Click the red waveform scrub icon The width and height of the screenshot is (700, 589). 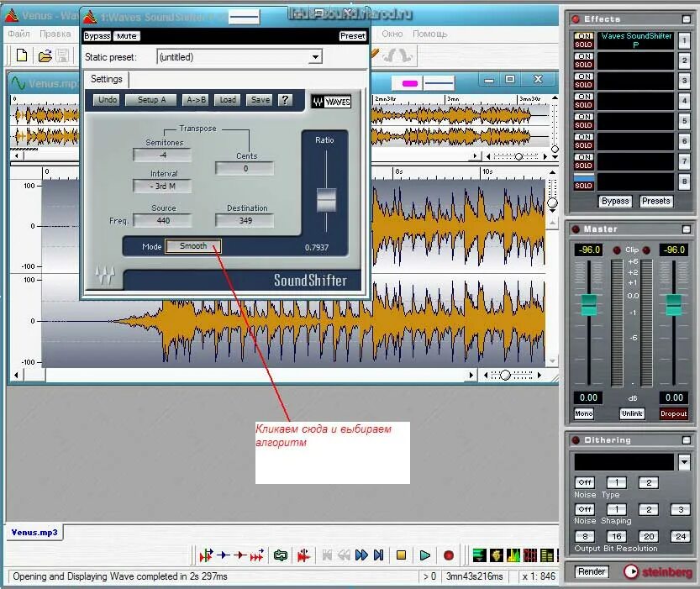pos(303,555)
